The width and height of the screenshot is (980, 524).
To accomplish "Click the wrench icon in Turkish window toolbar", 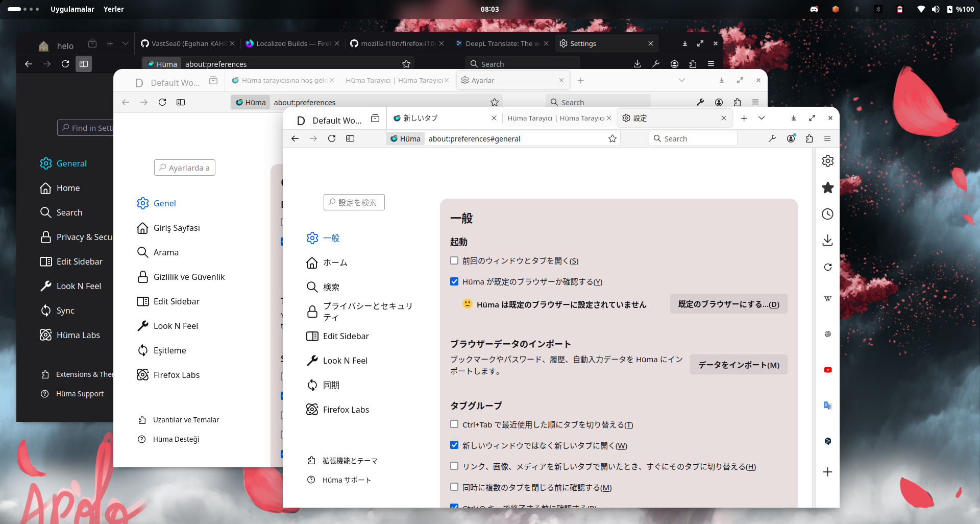I will [700, 102].
